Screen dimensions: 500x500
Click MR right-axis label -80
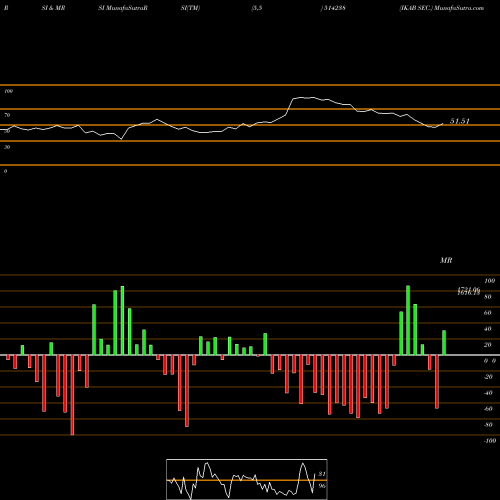coord(488,425)
